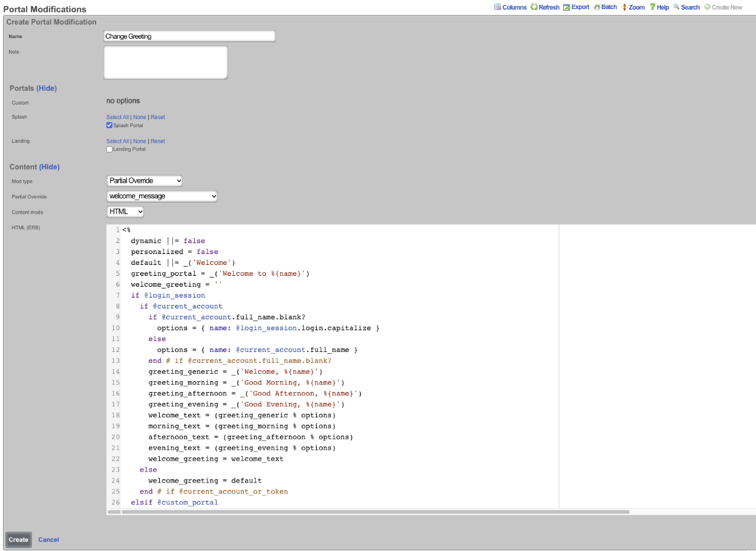This screenshot has width=756, height=551.
Task: Click into the Note text area
Action: (x=166, y=62)
